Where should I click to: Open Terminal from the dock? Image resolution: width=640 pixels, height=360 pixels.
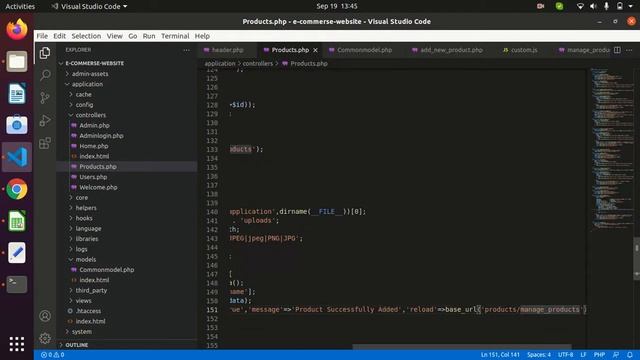[x=17, y=284]
